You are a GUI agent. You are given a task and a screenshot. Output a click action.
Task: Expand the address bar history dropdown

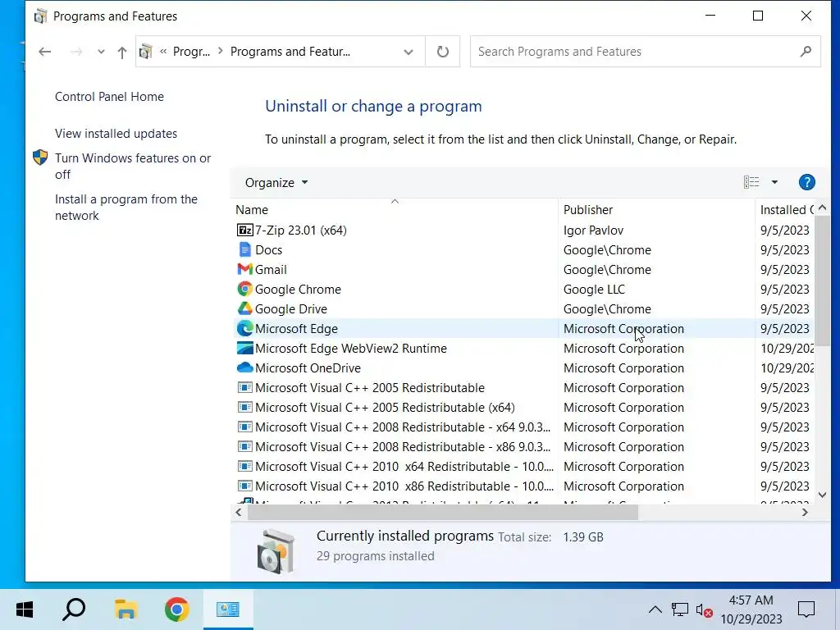click(409, 52)
